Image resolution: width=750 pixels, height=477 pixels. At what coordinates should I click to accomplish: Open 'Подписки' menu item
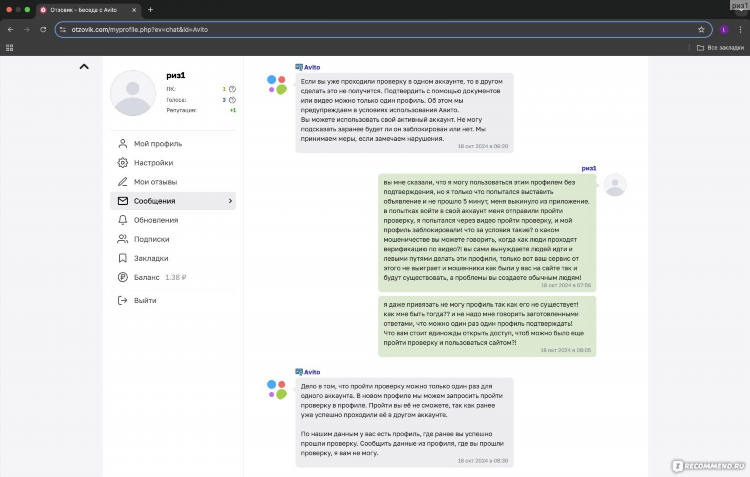173,239
